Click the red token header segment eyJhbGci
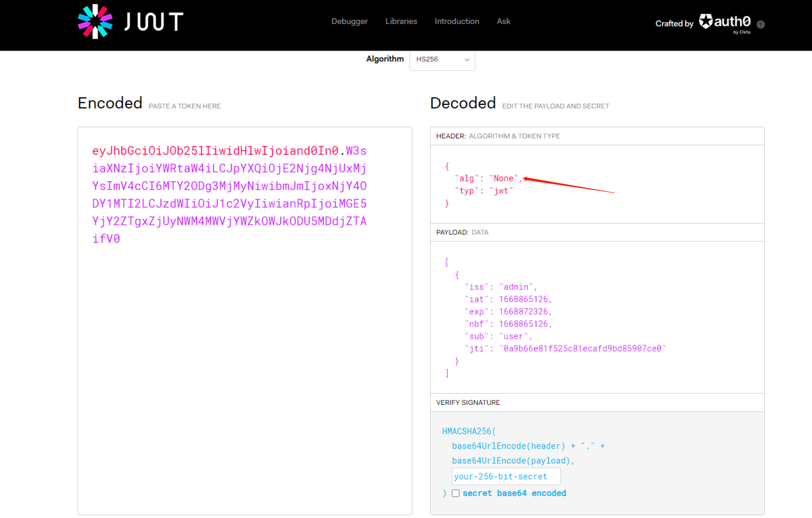This screenshot has width=812, height=518. tap(215, 151)
